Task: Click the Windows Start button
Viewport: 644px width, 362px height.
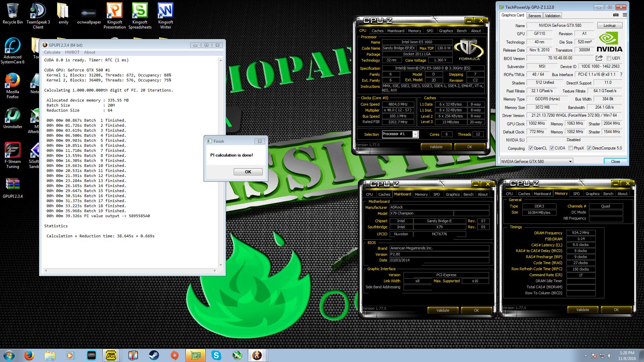Action: [x=9, y=355]
